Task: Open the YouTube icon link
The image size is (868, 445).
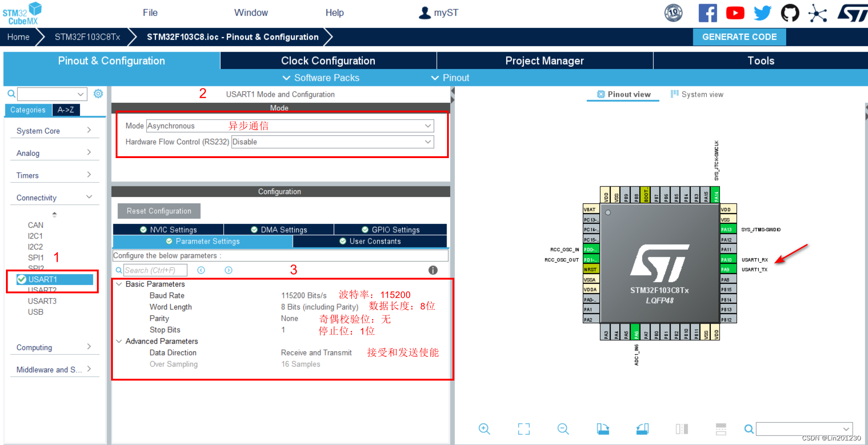Action: click(735, 13)
